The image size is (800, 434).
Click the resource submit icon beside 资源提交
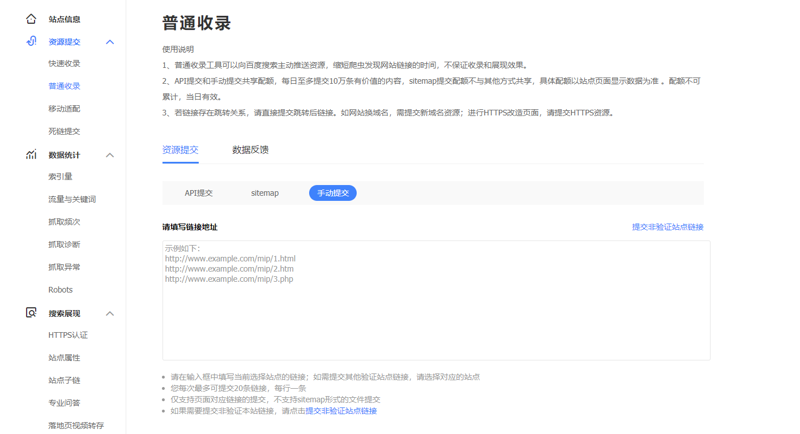click(x=31, y=42)
